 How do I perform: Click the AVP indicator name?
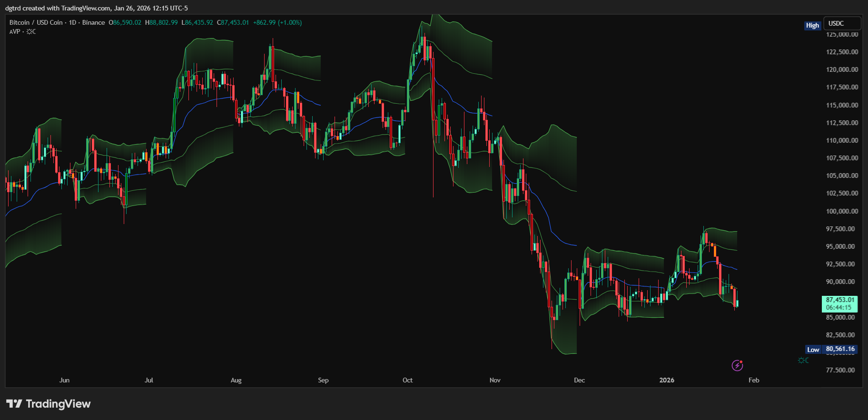point(15,31)
